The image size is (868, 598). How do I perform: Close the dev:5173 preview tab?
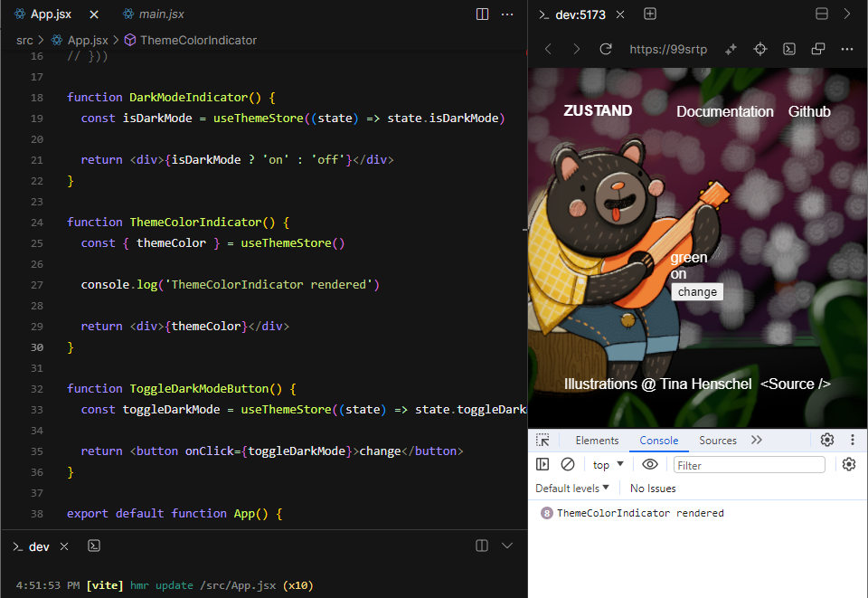click(x=620, y=14)
